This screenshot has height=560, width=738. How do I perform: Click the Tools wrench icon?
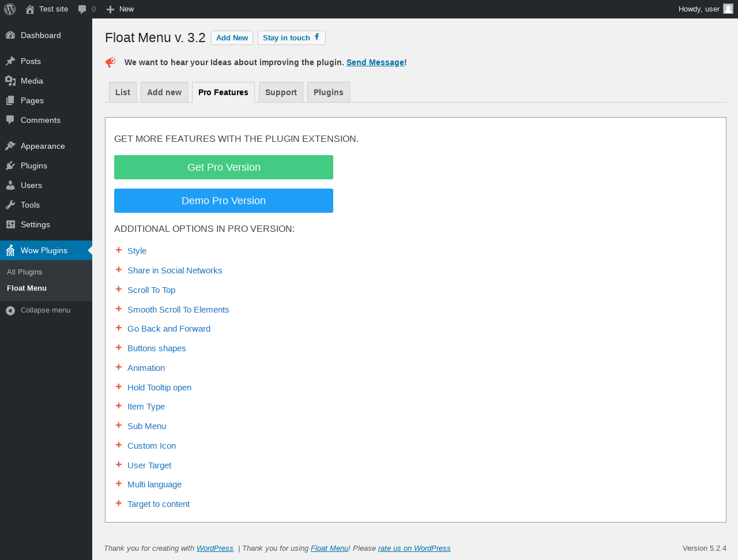click(10, 205)
